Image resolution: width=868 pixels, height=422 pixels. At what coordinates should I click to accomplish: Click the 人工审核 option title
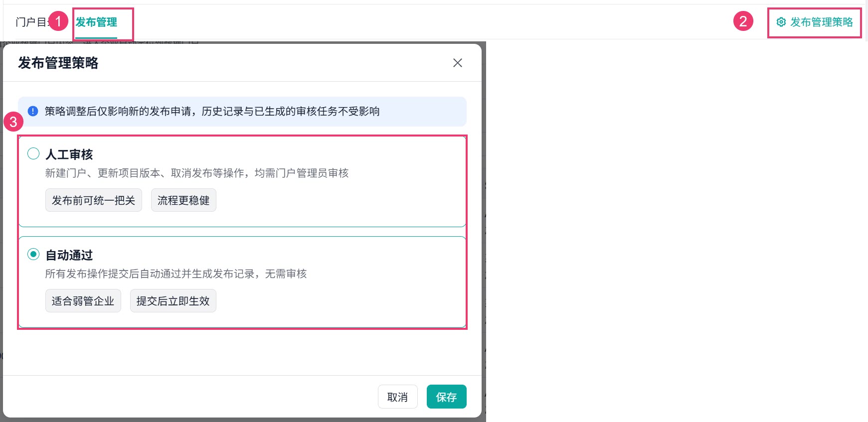69,154
